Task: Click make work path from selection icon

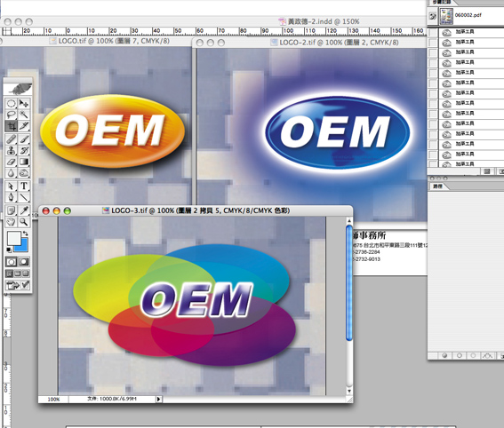Action: (x=487, y=355)
